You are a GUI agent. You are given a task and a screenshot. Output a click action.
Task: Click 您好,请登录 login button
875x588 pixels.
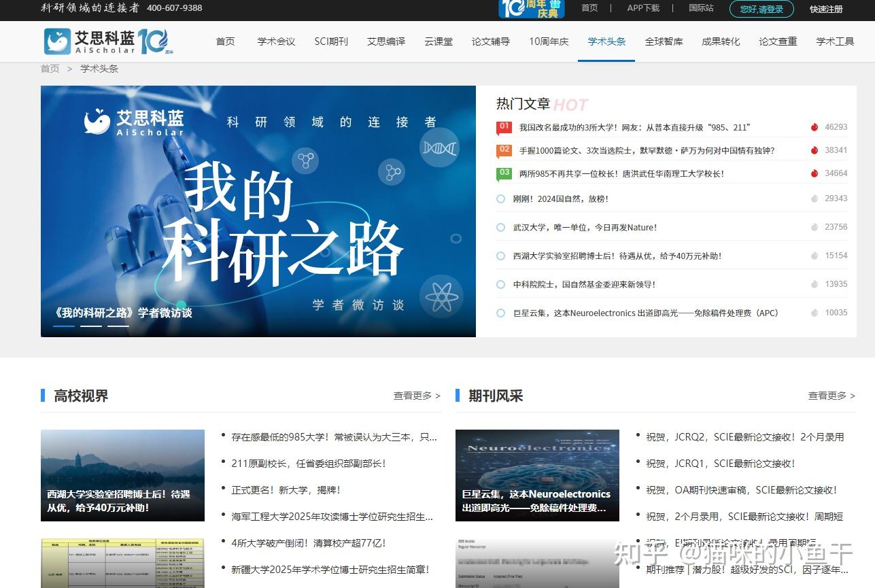[761, 9]
